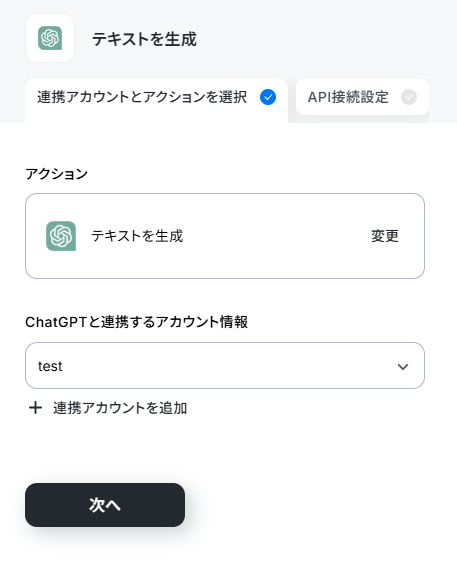Click the 次へ button

click(x=105, y=505)
